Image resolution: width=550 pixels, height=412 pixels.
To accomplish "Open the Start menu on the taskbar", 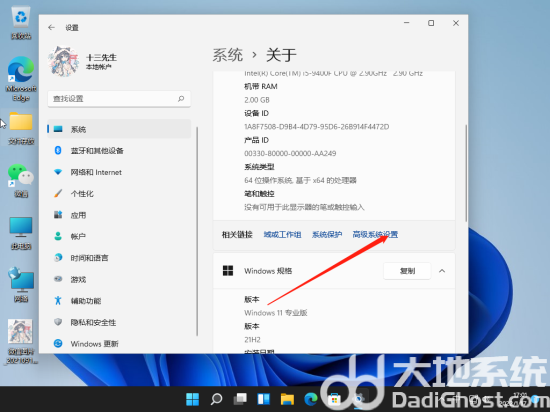I will 193,399.
